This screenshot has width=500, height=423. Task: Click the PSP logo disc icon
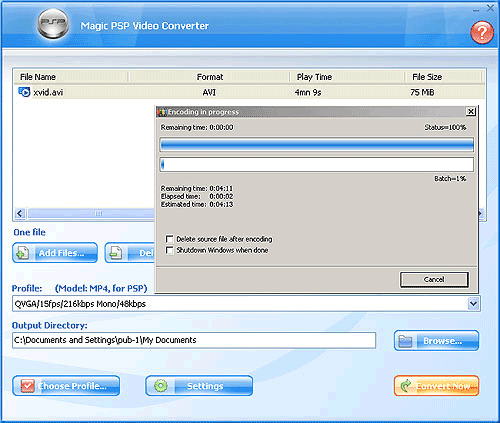53,23
